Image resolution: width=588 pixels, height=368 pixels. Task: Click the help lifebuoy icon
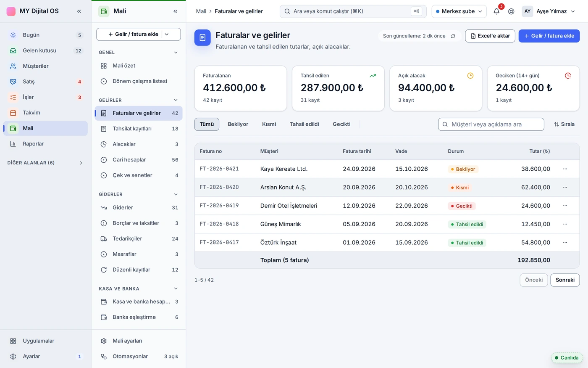511,11
